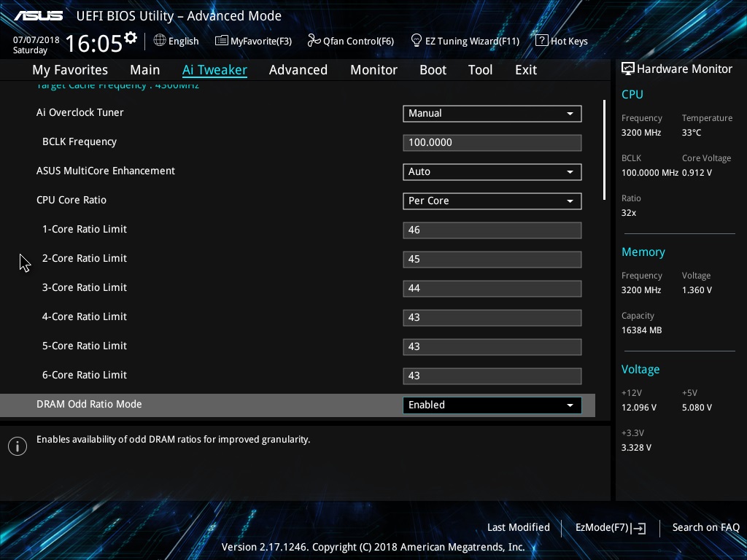This screenshot has height=560, width=747.
Task: Click the 2-Core Ratio Limit field
Action: click(492, 260)
